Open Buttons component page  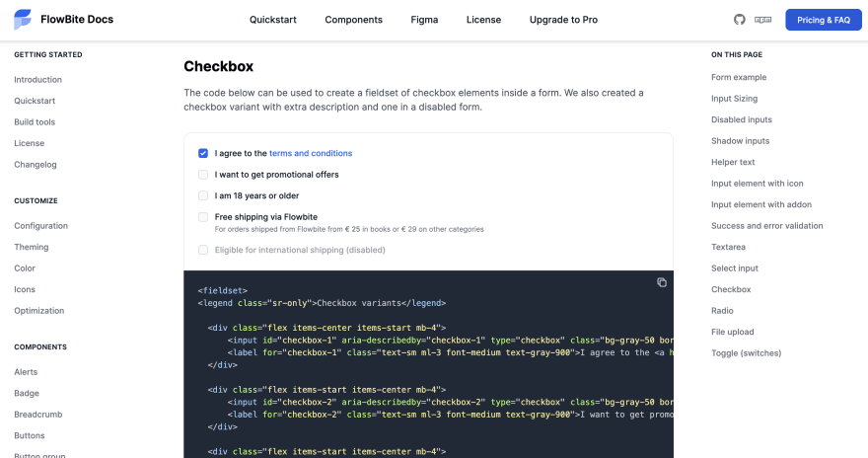30,436
